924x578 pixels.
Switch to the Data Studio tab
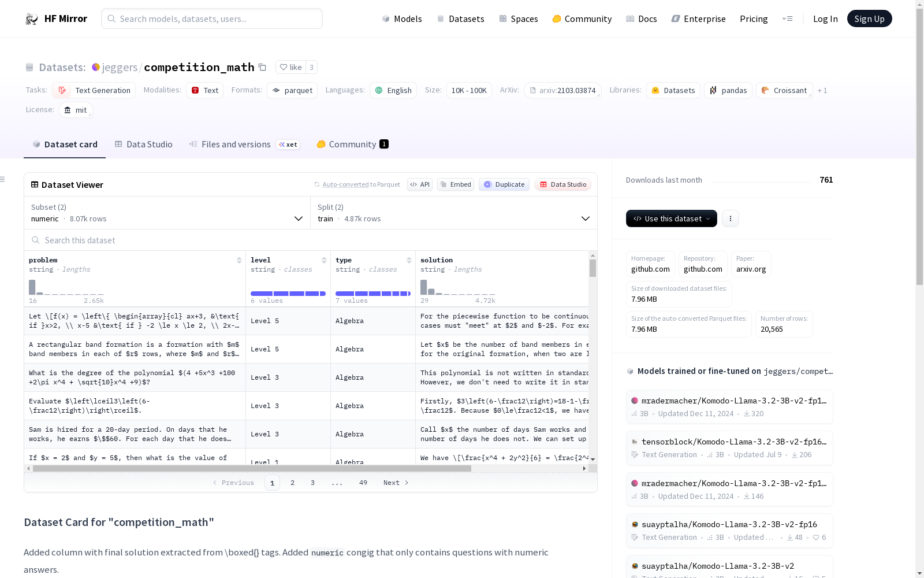click(x=143, y=144)
